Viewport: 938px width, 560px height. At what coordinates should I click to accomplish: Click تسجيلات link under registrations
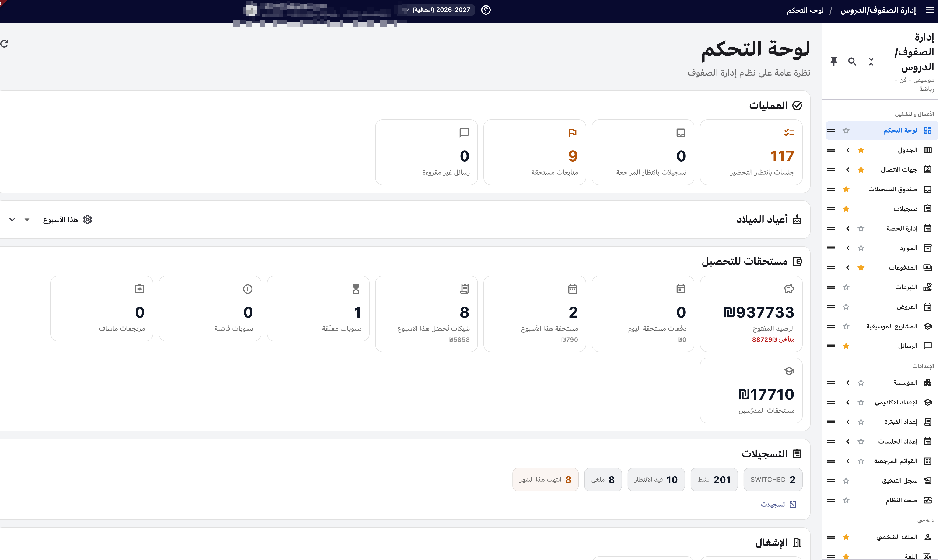(x=779, y=505)
